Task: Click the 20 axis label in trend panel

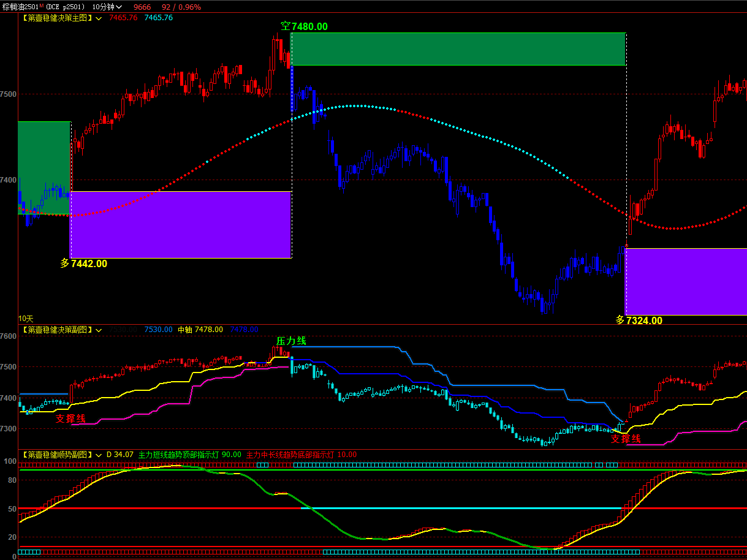Action: 12,537
